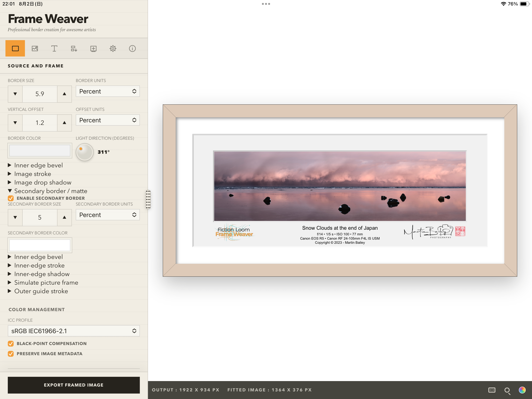Increase vertical offset with up arrow
Screen dimensions: 532x399
pyautogui.click(x=64, y=123)
